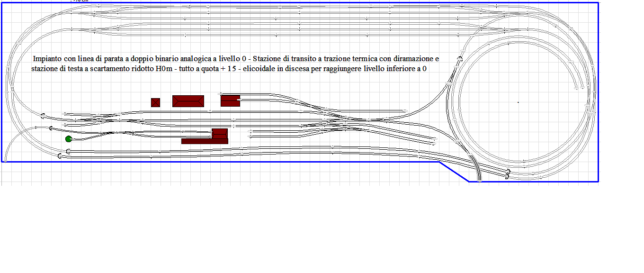Click the long red platform below the buildings
Image resolution: width=644 pixels, height=273 pixels.
(204, 141)
